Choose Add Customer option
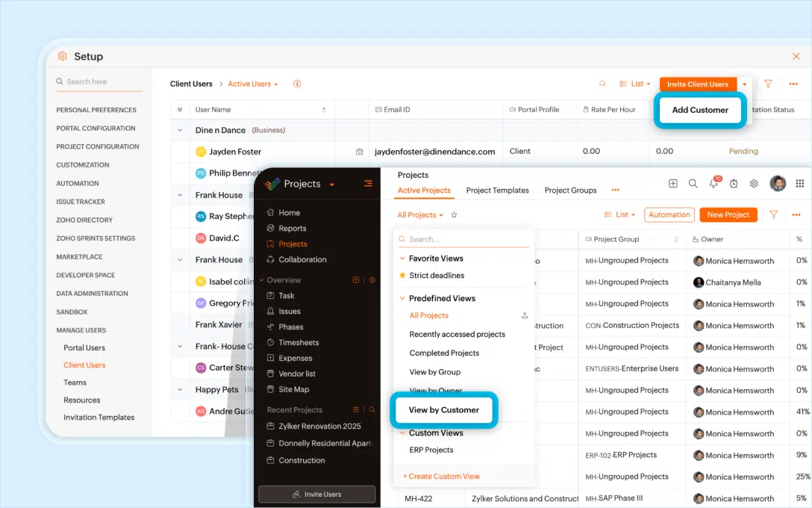Viewport: 812px width, 508px height. click(x=699, y=110)
